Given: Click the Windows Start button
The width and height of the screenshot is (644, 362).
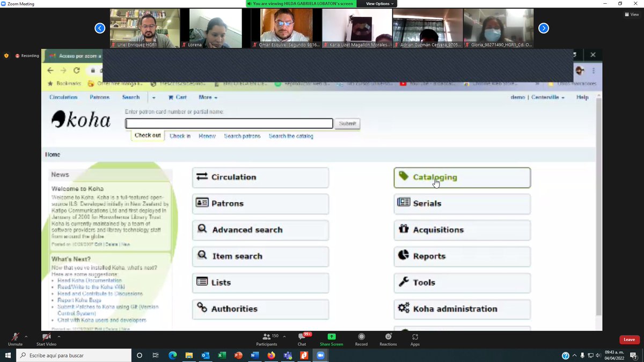Looking at the screenshot, I should [x=8, y=355].
